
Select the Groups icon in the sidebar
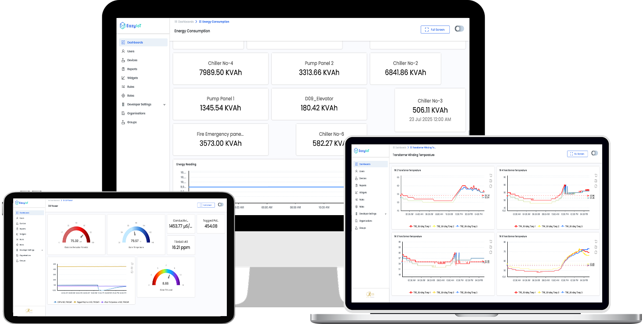pyautogui.click(x=123, y=122)
